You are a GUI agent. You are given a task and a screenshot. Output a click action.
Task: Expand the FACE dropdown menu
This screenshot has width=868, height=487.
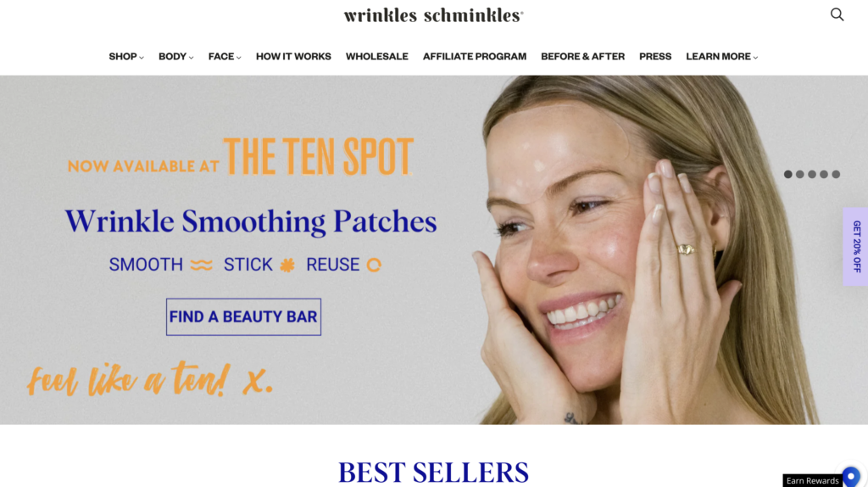pos(225,57)
